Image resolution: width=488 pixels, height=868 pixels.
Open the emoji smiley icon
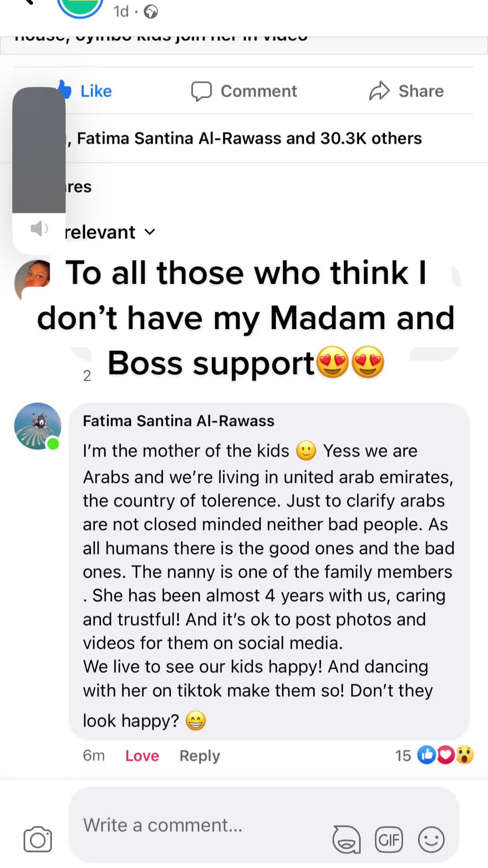[x=431, y=840]
